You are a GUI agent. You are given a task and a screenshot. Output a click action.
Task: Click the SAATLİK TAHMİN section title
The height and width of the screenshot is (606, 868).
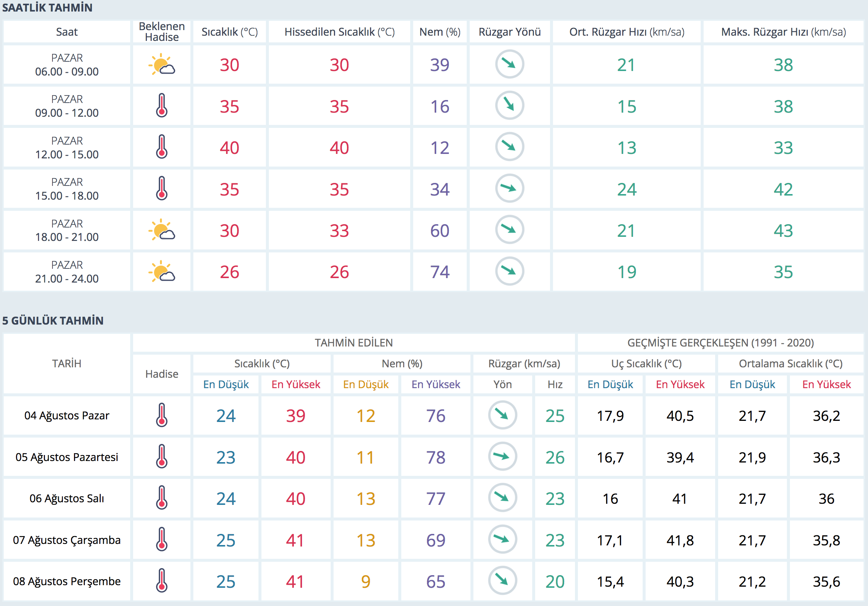47,7
